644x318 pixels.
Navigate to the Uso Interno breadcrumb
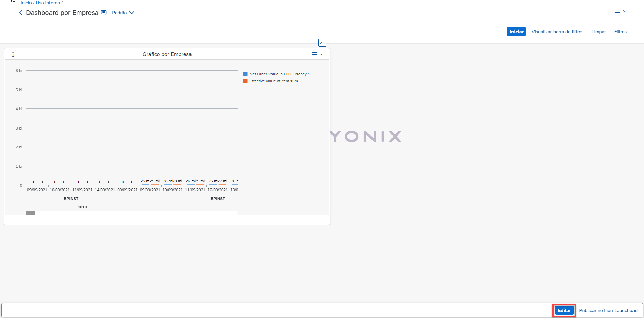coord(48,3)
